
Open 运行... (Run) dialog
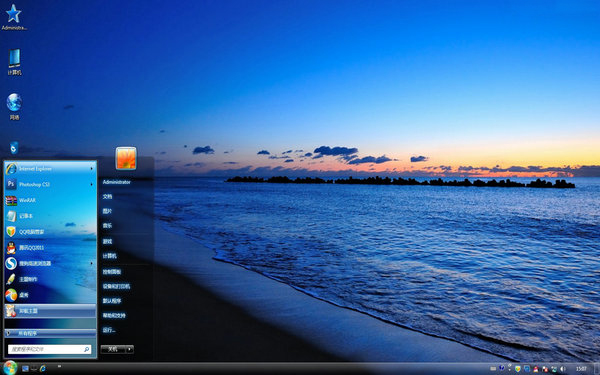tap(109, 330)
